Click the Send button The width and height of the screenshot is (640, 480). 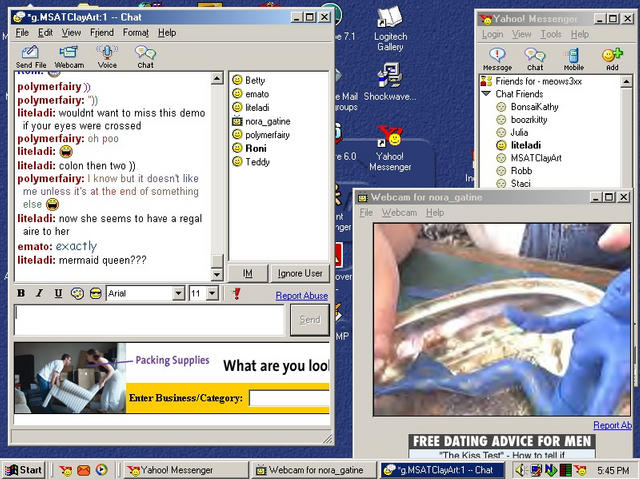click(310, 320)
